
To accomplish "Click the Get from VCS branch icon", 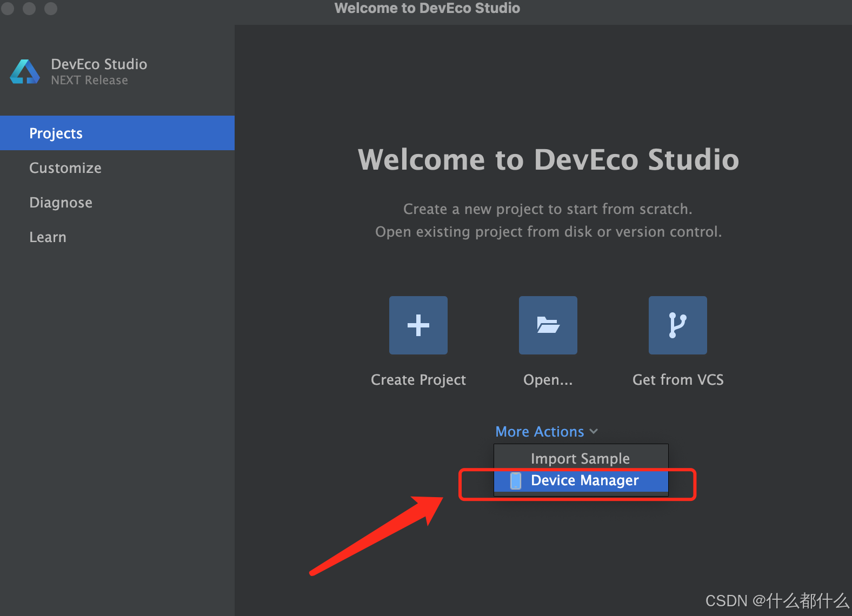I will (x=678, y=325).
